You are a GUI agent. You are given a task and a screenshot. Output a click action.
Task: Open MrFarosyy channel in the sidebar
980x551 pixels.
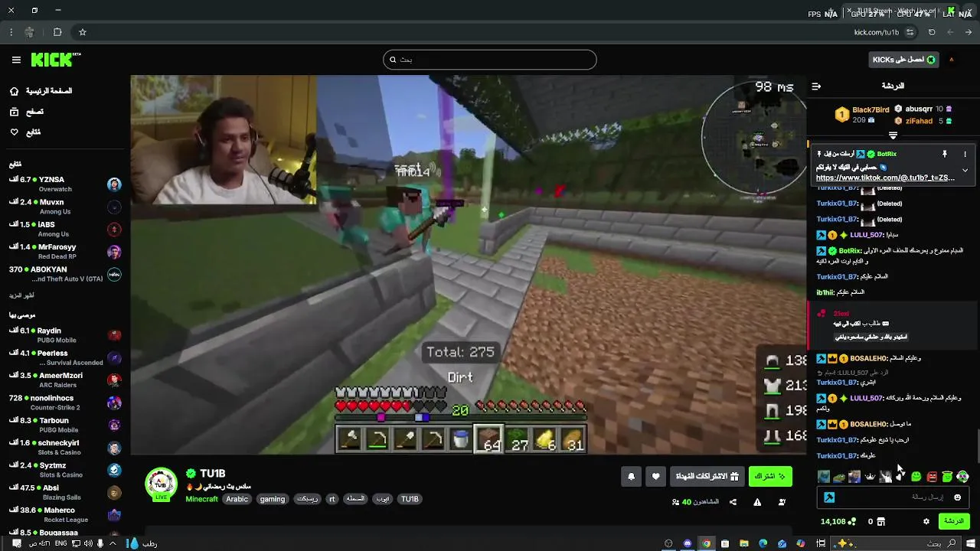(x=65, y=251)
